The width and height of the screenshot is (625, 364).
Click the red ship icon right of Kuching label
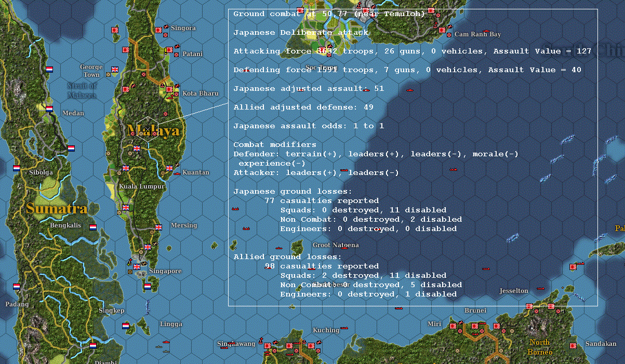click(343, 328)
